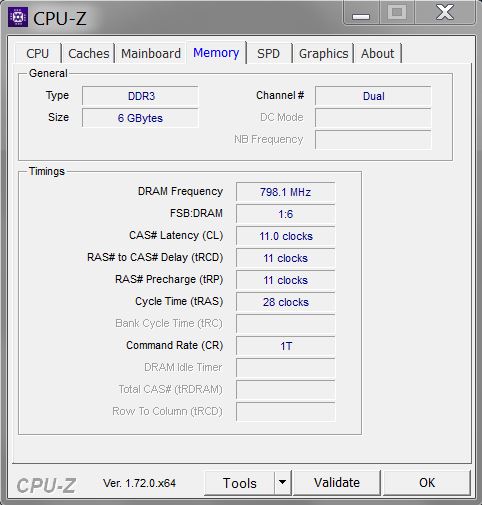This screenshot has height=505, width=482.
Task: Switch to the Graphics tab
Action: click(x=323, y=54)
